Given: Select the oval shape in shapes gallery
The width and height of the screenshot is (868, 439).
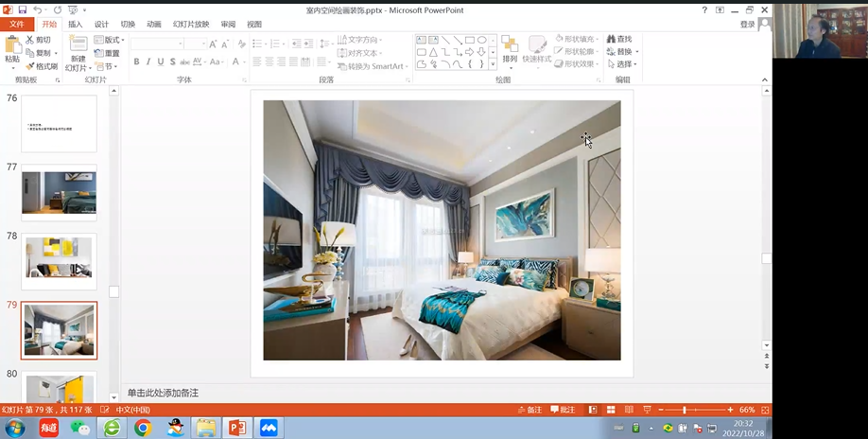Looking at the screenshot, I should pyautogui.click(x=481, y=40).
